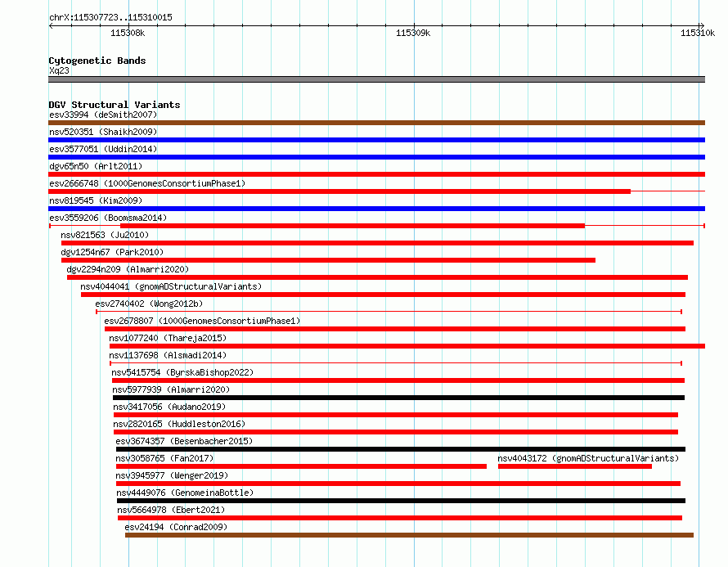Click the red nsv2820165 variant bar

(396, 432)
